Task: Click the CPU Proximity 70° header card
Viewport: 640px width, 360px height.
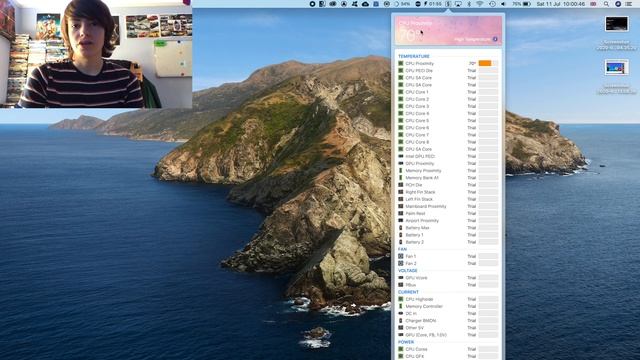Action: point(448,31)
